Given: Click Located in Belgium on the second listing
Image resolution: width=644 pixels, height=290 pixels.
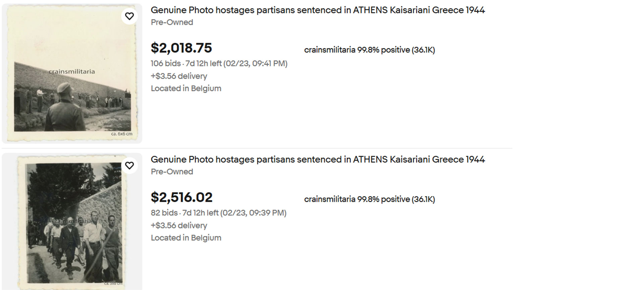Looking at the screenshot, I should [186, 238].
